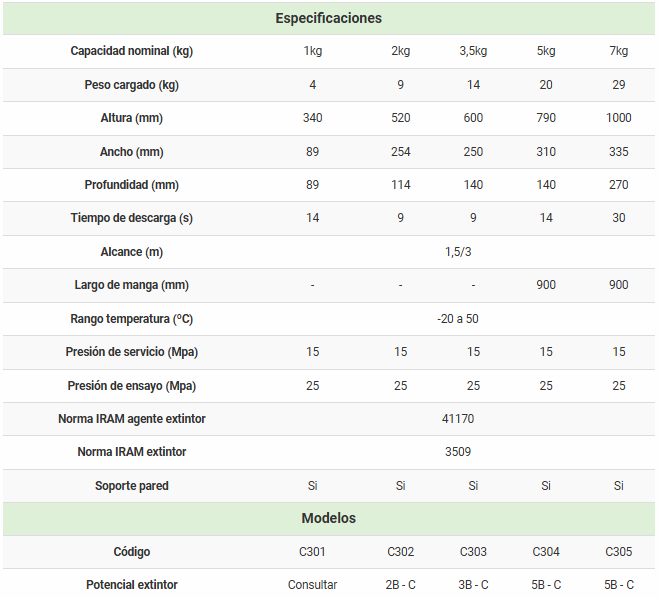The height and width of the screenshot is (598, 660).
Task: Click the Soporte pared row label
Action: click(131, 485)
